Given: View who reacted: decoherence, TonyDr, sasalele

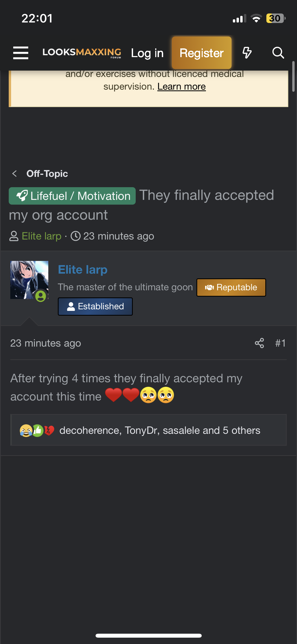Looking at the screenshot, I should (160, 430).
